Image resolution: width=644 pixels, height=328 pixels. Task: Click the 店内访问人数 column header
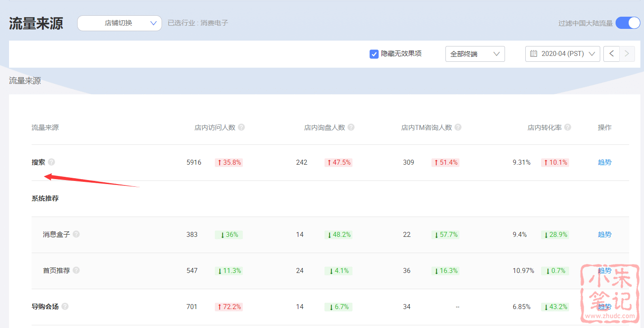[215, 127]
